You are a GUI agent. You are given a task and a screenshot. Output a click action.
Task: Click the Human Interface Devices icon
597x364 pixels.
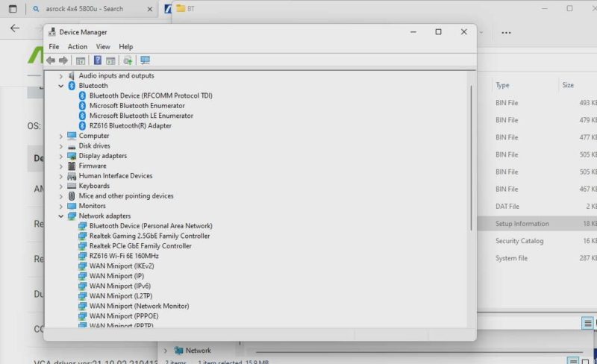[72, 176]
